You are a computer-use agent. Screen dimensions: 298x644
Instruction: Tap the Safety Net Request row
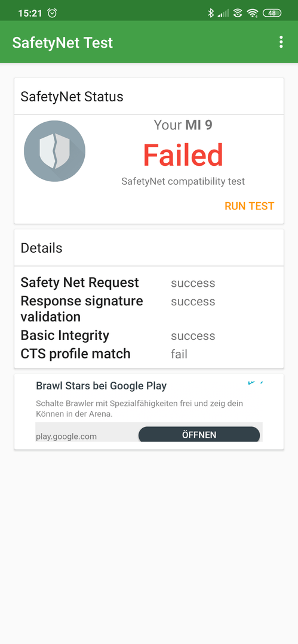coord(149,283)
